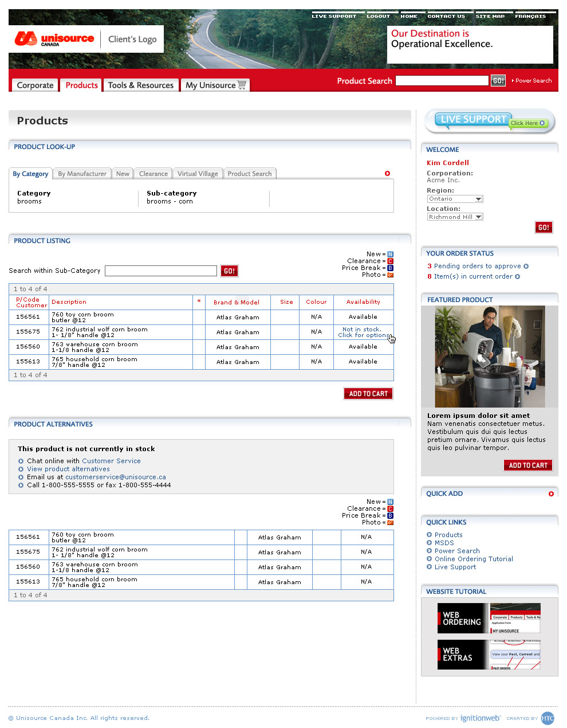Click the Search within Sub-Category input field
Screen dimensions: 567x728
(161, 271)
